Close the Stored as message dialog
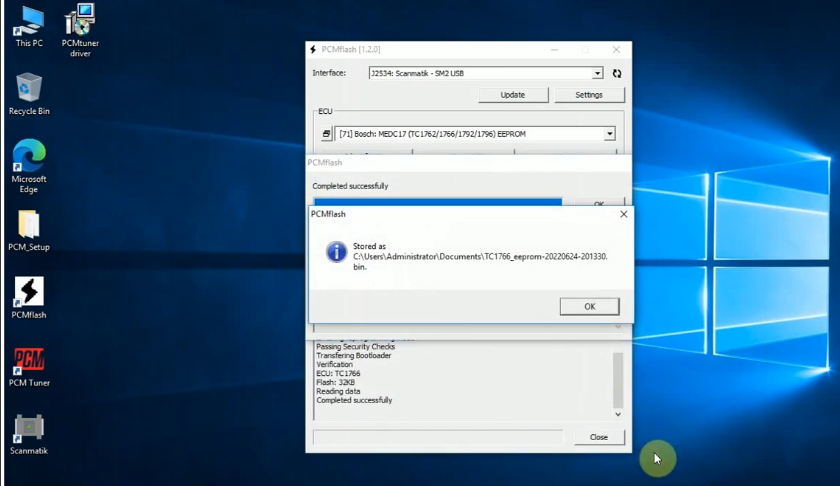840x486 pixels. (x=624, y=214)
